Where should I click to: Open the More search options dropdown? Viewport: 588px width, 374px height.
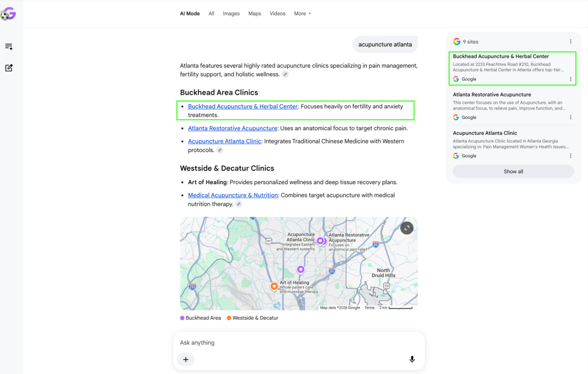[302, 14]
